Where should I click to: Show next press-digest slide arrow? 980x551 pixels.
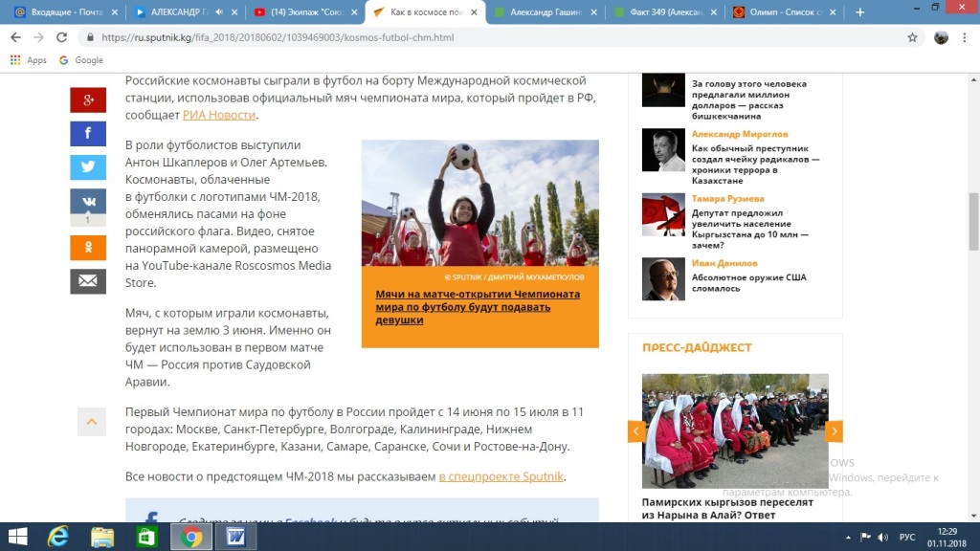point(834,431)
